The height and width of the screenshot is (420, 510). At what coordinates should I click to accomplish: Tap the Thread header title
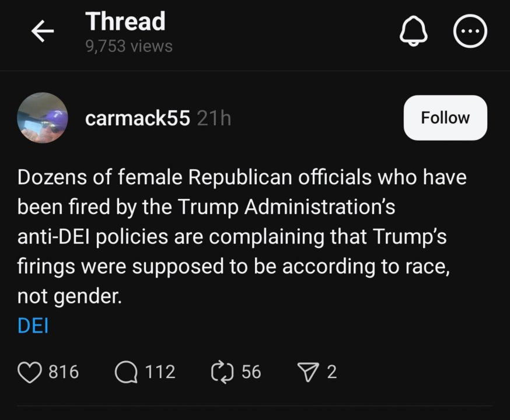(x=125, y=22)
